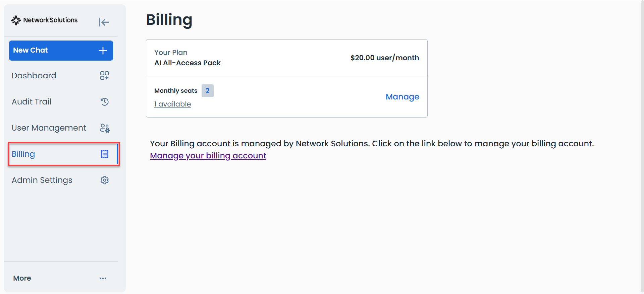Follow the Manage your billing account link
The width and height of the screenshot is (644, 294).
tap(208, 156)
